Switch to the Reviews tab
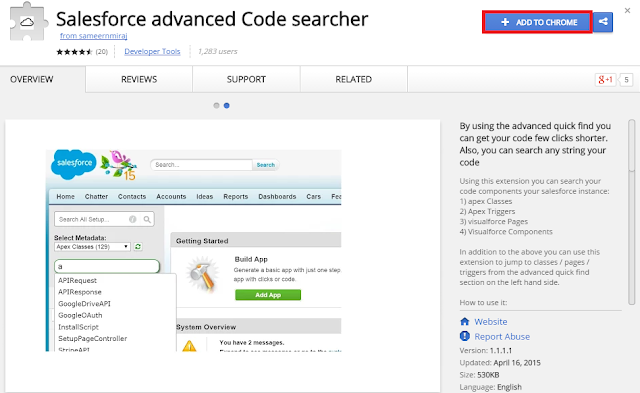640x393 pixels. tap(139, 79)
